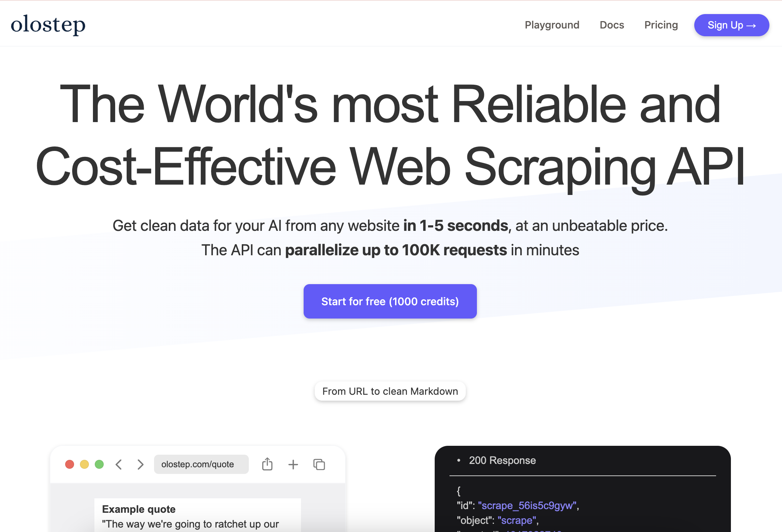Click Start for free (1000 credits)
Image resolution: width=782 pixels, height=532 pixels.
(390, 301)
